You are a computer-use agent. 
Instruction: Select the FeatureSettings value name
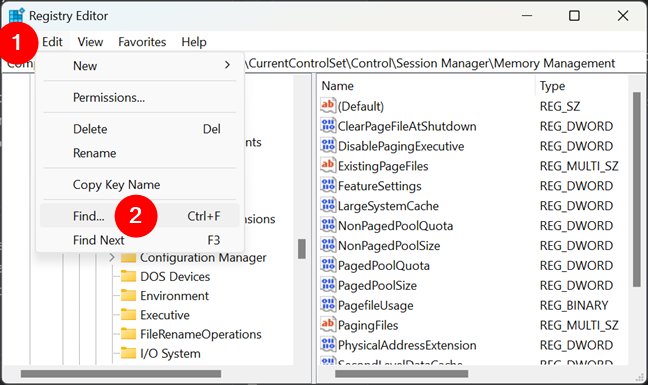coord(379,186)
